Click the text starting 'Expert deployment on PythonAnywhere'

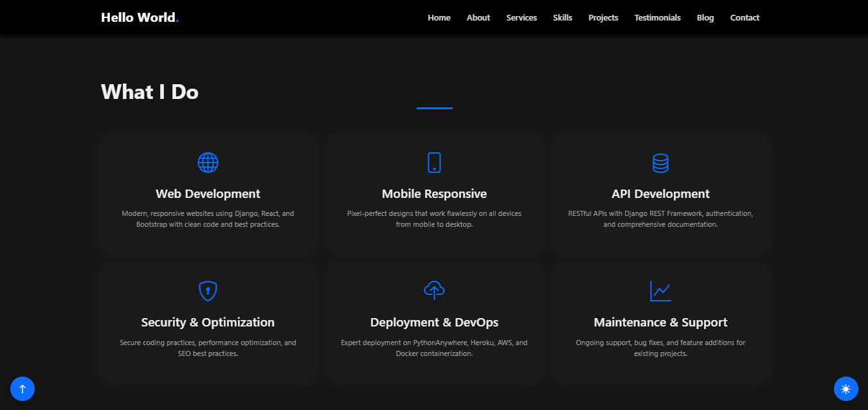coord(434,348)
